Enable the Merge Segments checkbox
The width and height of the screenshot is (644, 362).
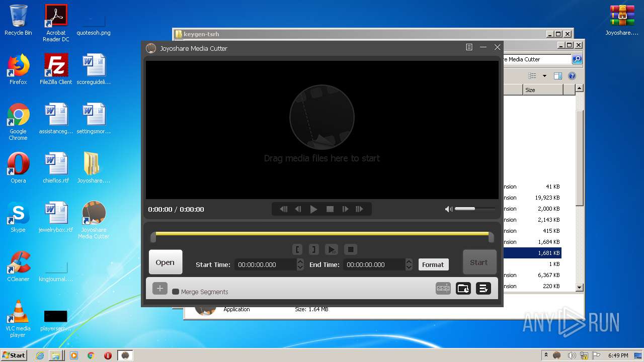pos(176,292)
